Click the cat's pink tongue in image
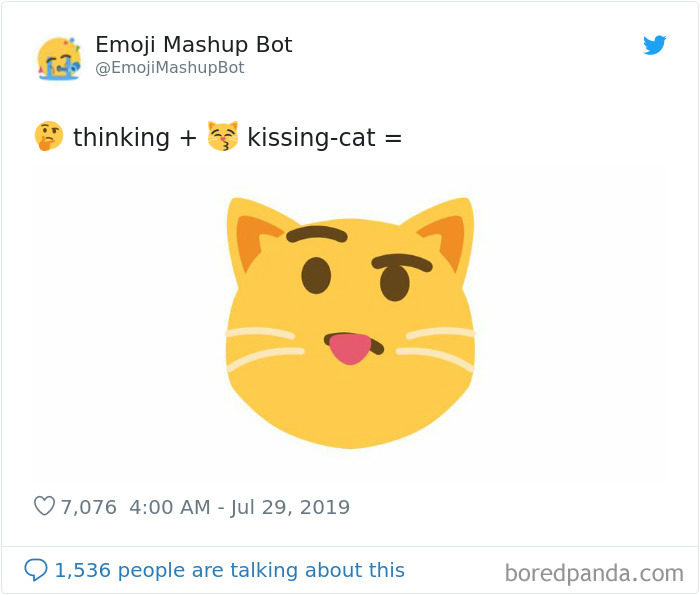The image size is (700, 595). click(x=350, y=347)
